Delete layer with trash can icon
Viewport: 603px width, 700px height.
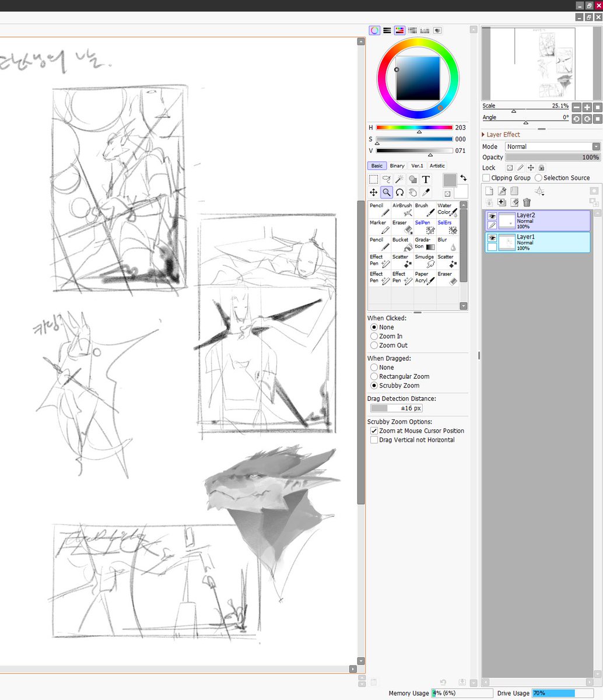[527, 202]
